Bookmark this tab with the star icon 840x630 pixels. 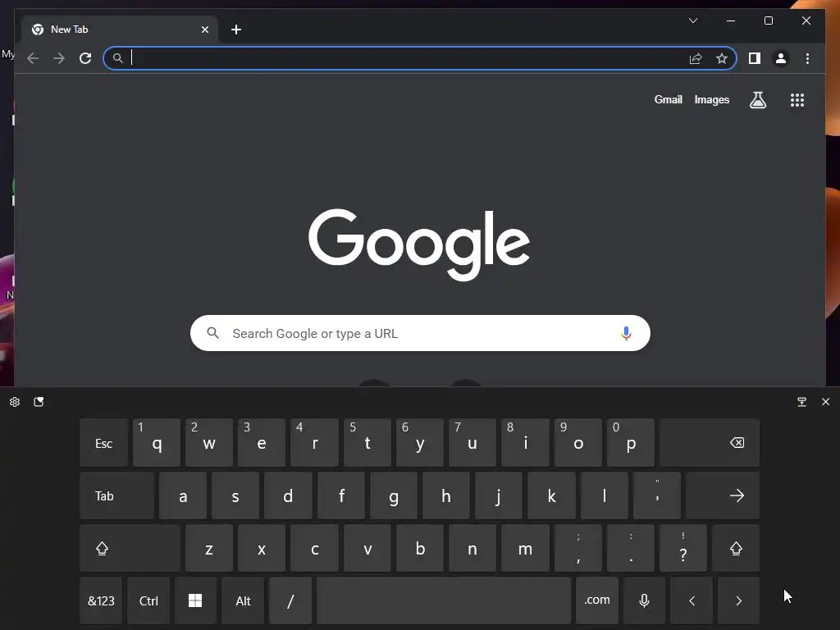point(722,58)
